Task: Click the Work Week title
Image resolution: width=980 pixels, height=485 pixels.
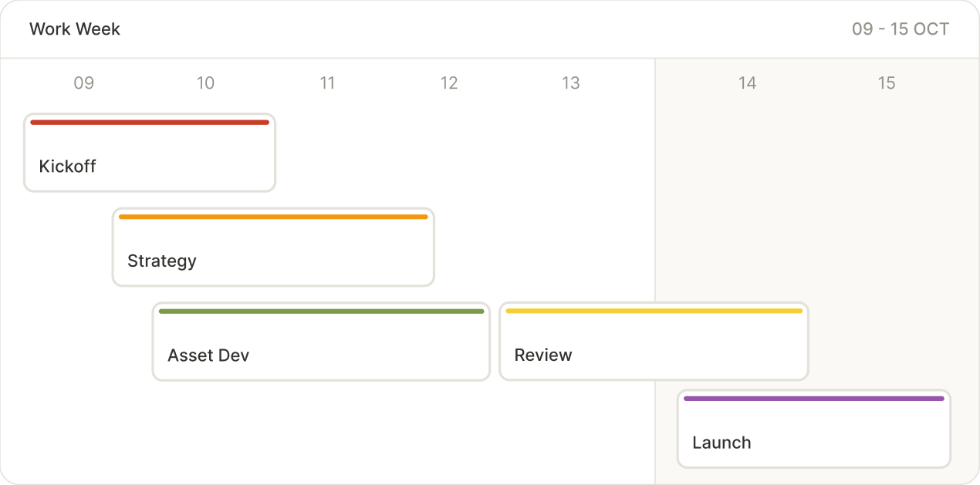Action: pos(75,29)
